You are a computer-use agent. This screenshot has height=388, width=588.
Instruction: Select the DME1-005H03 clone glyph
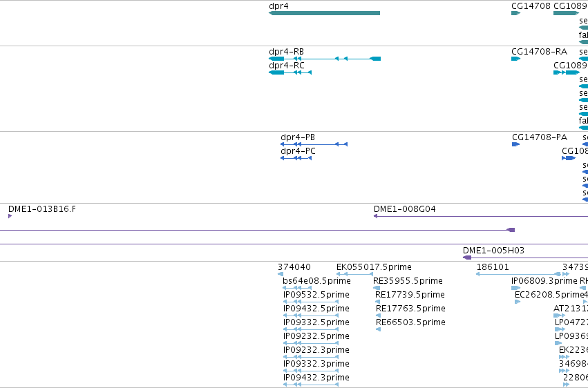point(525,258)
